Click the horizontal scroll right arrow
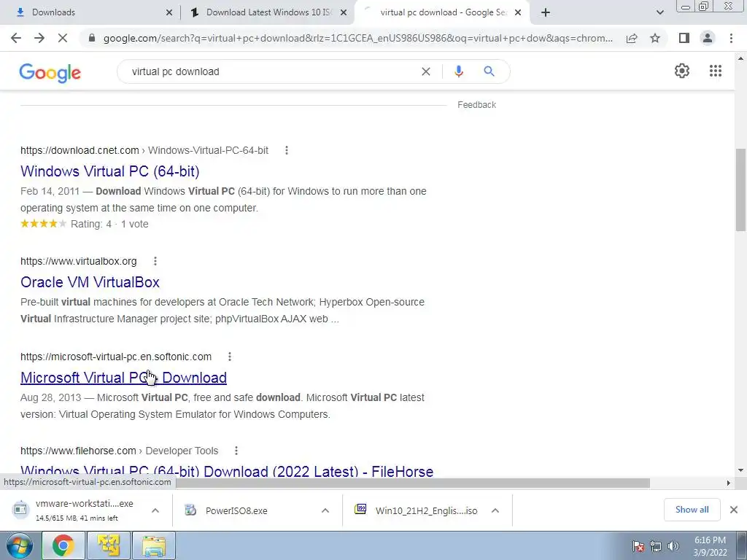This screenshot has height=560, width=747. (728, 483)
